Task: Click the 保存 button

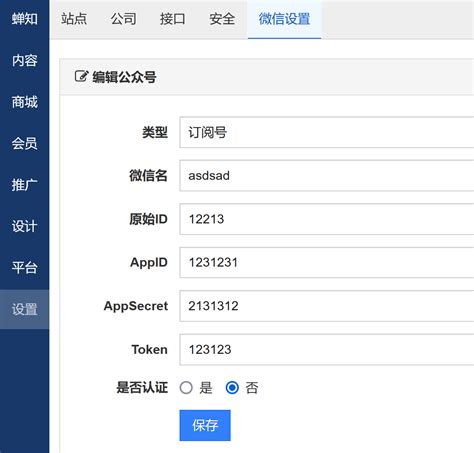Action: pos(205,425)
